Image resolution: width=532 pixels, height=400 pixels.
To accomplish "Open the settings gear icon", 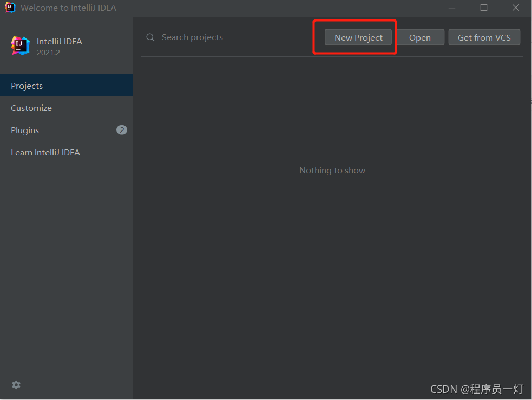I will (x=16, y=385).
